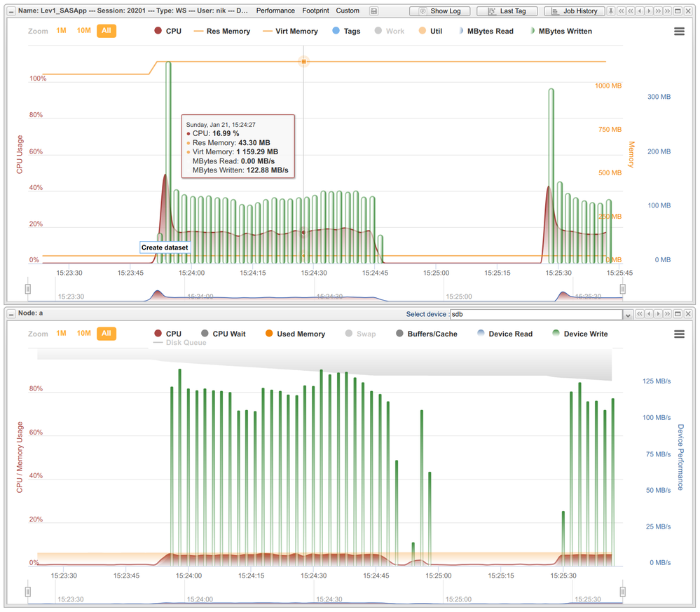Image resolution: width=700 pixels, height=612 pixels.
Task: Step forward with right arrow in Node panel
Action: point(659,314)
